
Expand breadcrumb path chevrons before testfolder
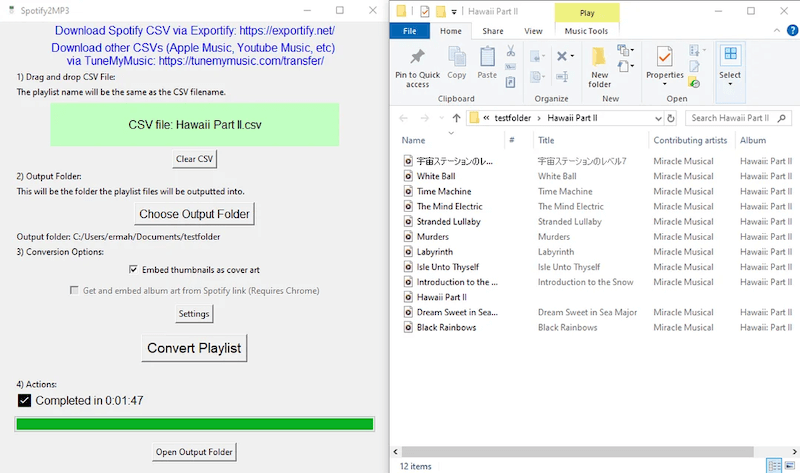[486, 118]
